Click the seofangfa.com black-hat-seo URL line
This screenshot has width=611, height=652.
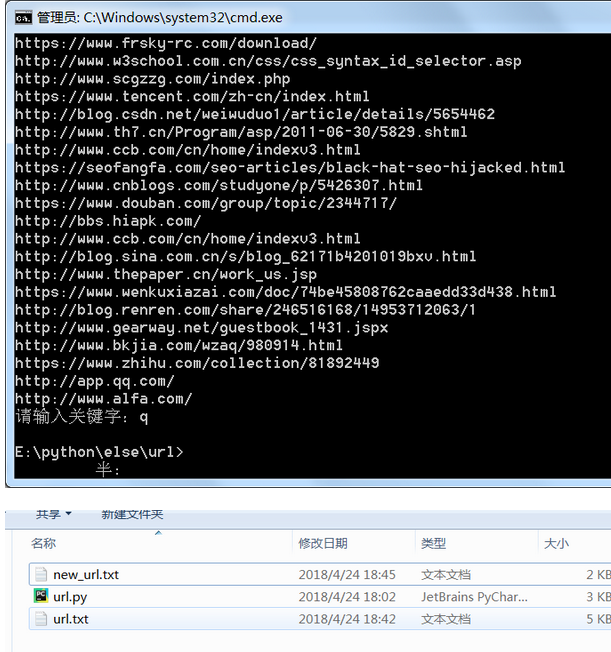point(290,168)
